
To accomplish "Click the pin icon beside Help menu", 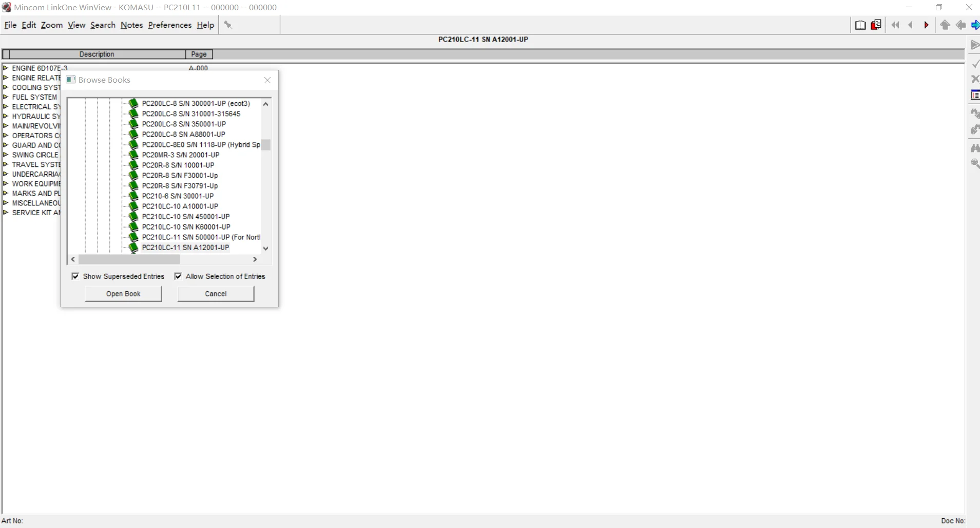I will point(228,25).
